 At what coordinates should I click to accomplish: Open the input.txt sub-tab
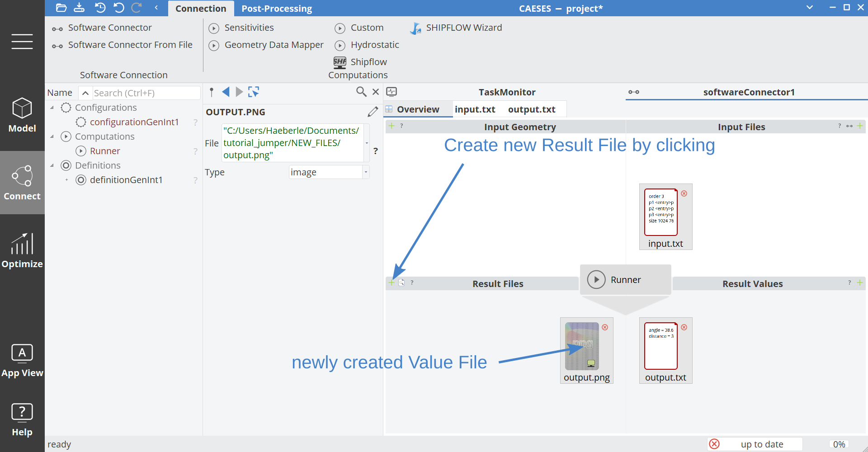(x=475, y=109)
